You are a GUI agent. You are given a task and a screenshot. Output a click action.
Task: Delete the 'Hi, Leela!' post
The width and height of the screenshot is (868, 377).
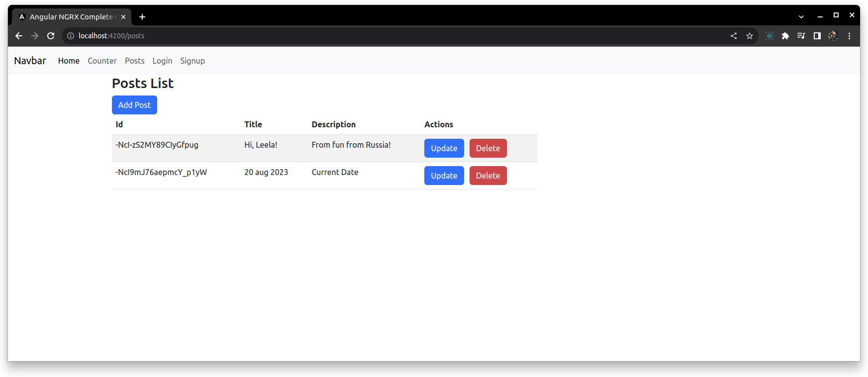point(488,148)
